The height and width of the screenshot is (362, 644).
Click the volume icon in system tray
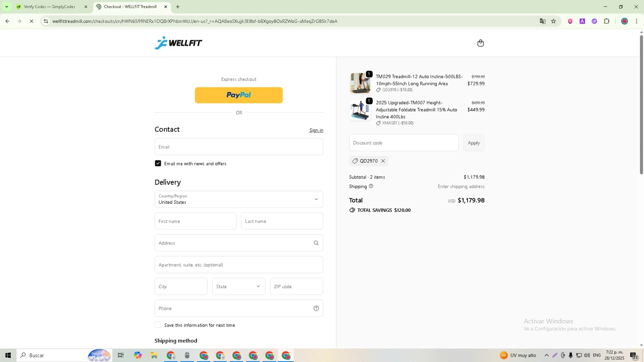(x=587, y=355)
